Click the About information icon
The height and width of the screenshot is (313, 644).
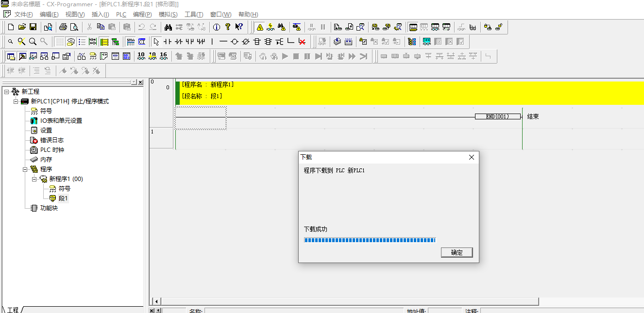tap(217, 27)
